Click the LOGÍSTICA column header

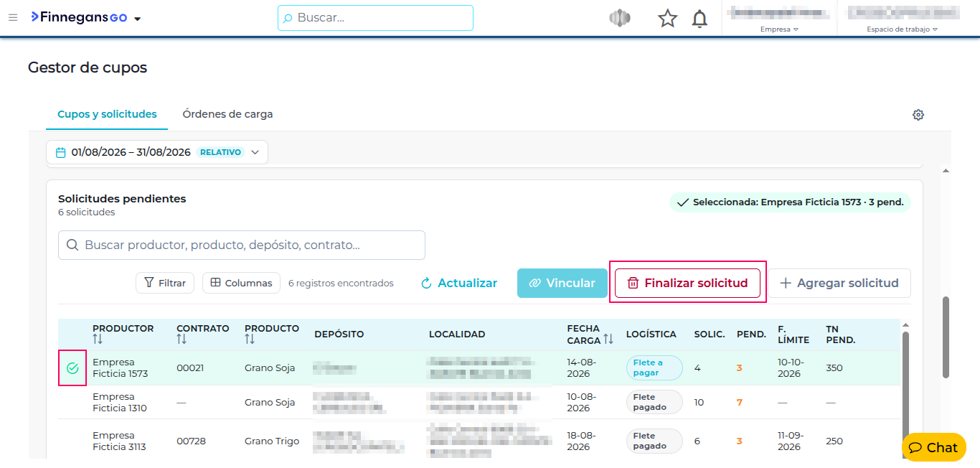[651, 334]
